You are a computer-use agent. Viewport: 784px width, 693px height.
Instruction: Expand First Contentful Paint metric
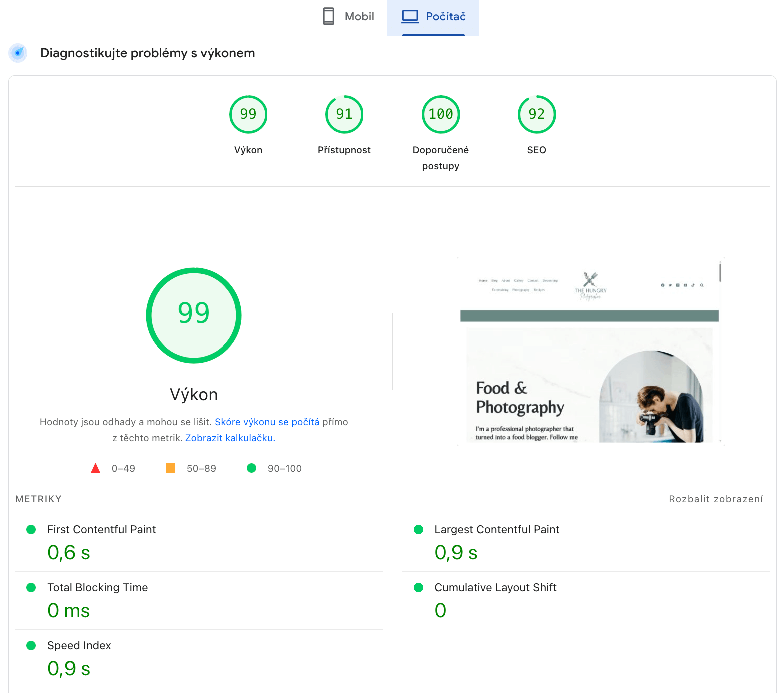pos(101,530)
